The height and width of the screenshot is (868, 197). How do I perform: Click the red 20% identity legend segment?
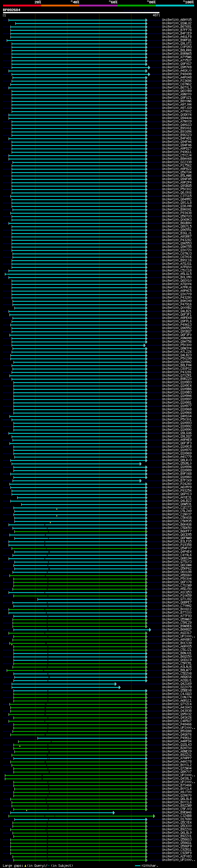pyautogui.click(x=22, y=6)
